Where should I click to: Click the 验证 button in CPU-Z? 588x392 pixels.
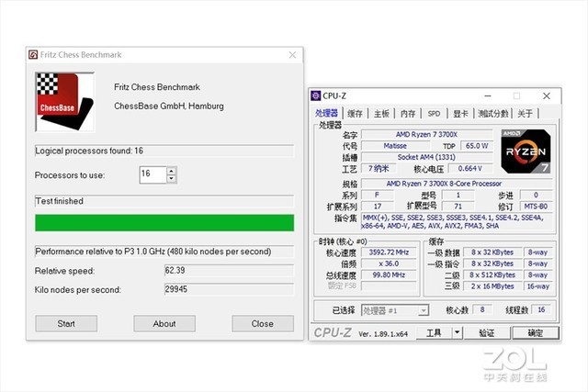tap(487, 333)
